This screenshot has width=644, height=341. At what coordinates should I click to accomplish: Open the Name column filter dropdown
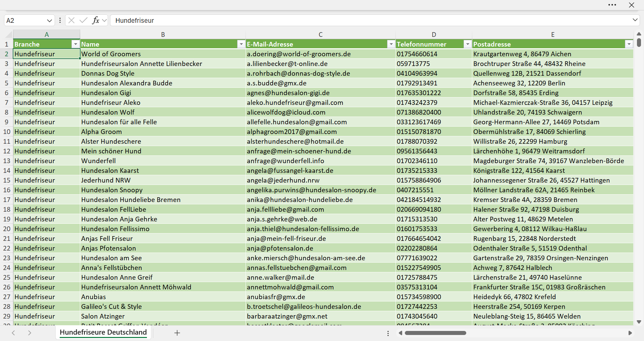[x=241, y=44]
